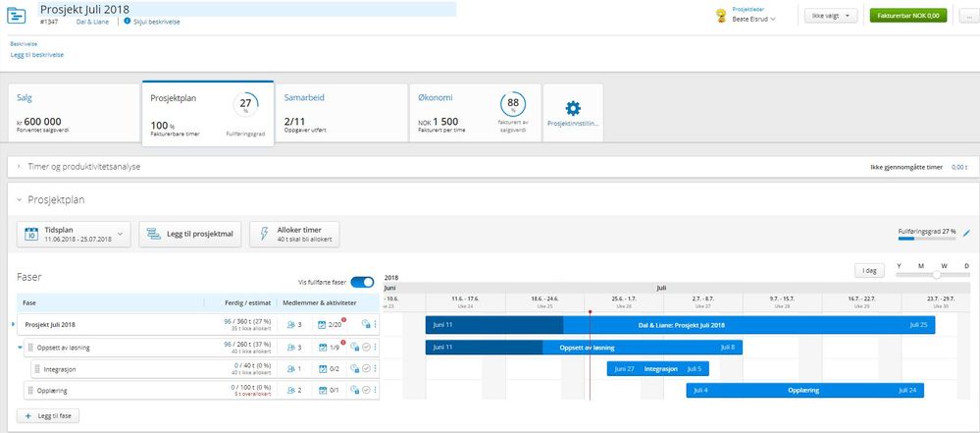Click the Oppsett av løsning Gantt bar

584,348
